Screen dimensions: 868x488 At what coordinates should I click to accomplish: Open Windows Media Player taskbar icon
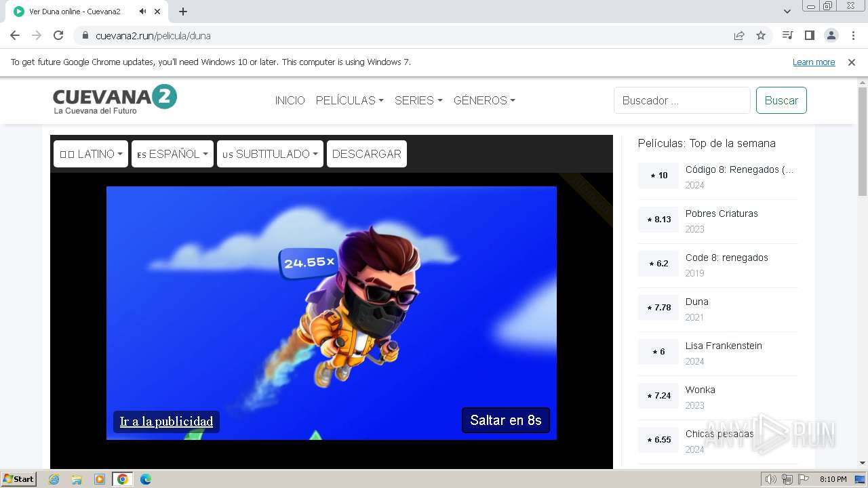tap(100, 479)
